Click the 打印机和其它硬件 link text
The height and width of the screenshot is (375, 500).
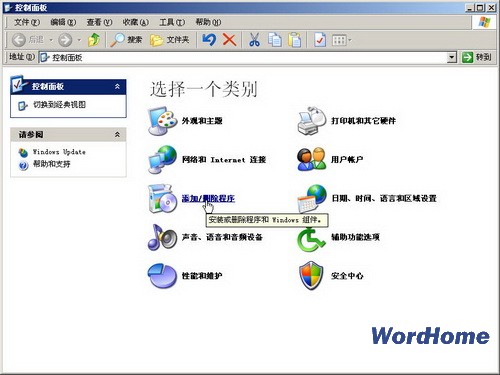pyautogui.click(x=364, y=121)
